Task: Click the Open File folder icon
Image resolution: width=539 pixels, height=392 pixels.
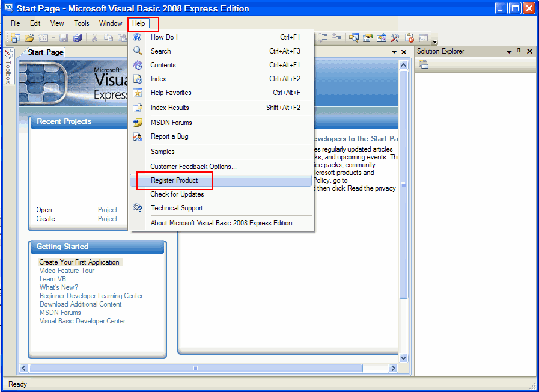Action: (x=29, y=38)
